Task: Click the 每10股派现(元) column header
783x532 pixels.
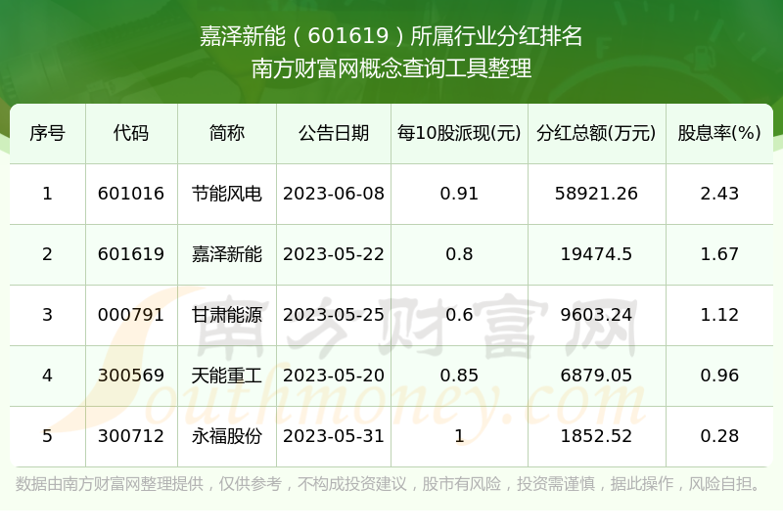Action: click(459, 133)
